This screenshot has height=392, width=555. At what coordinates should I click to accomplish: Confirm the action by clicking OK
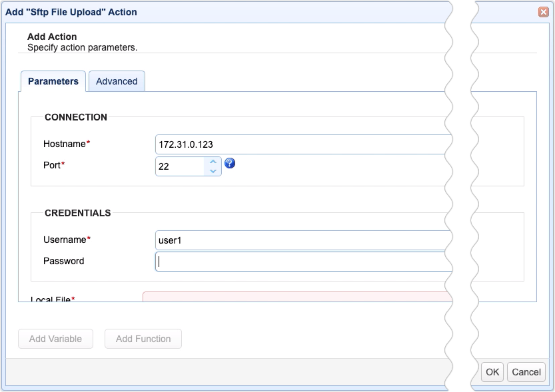point(492,372)
